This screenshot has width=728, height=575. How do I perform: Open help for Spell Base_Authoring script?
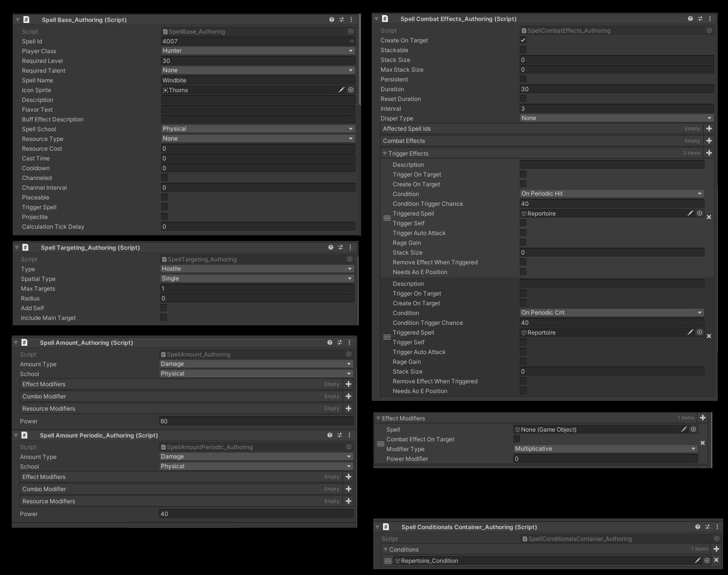(x=332, y=20)
